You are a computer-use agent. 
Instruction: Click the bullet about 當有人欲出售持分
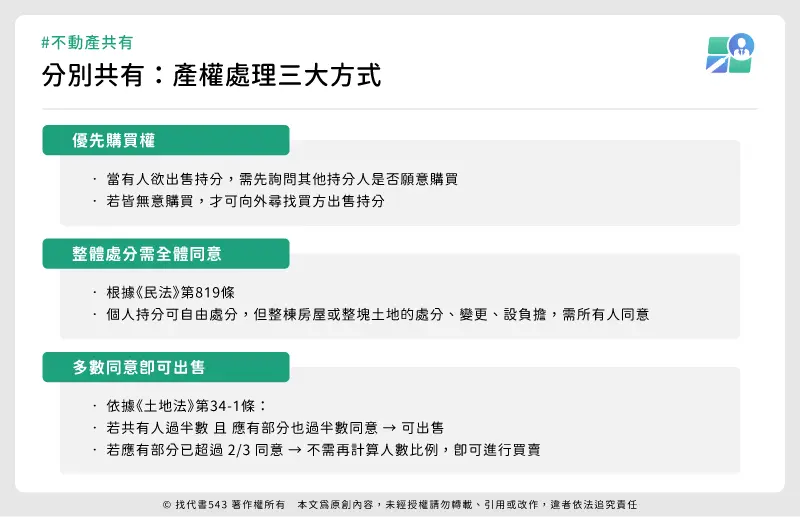tap(282, 179)
